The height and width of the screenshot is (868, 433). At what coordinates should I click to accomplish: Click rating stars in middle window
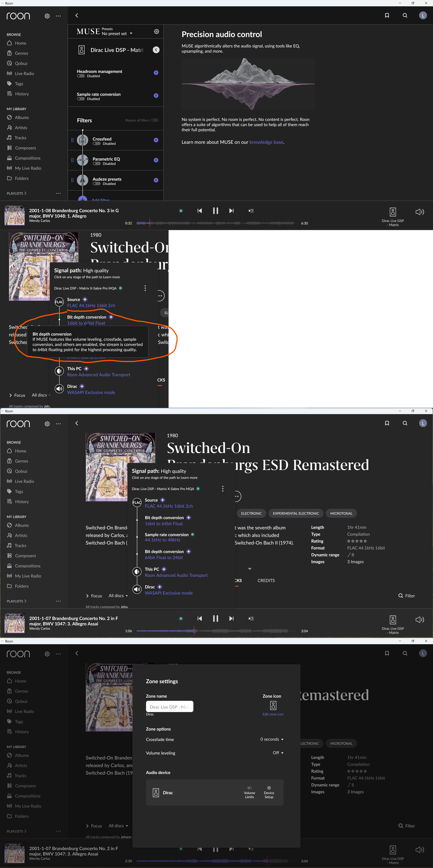(357, 541)
